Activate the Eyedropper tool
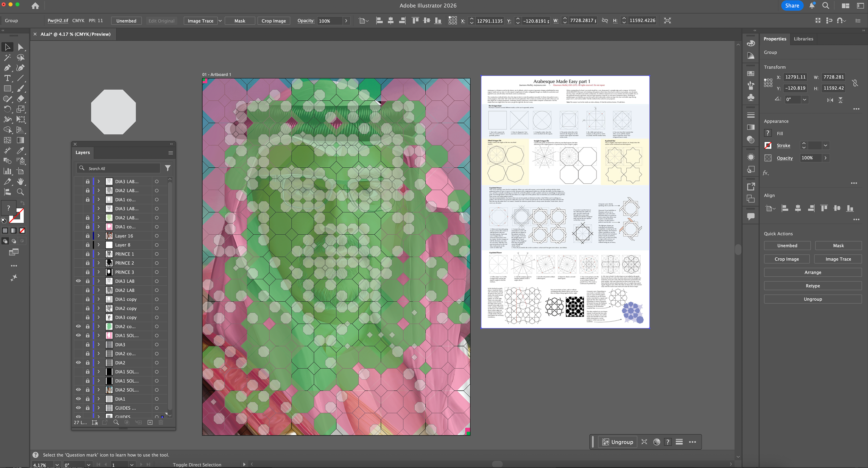Viewport: 868px width, 468px height. click(20, 150)
